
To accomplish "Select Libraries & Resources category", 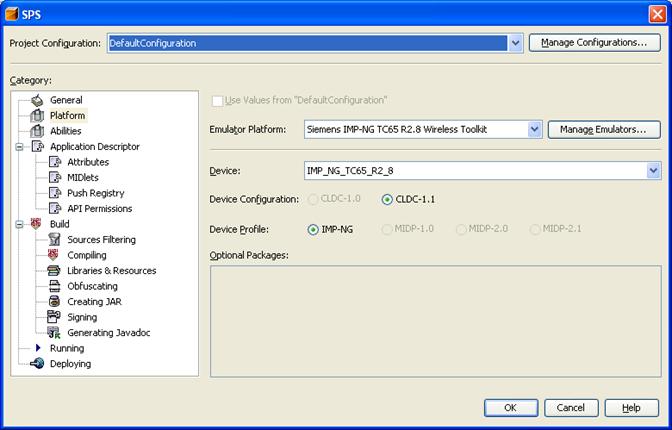I will [x=111, y=271].
